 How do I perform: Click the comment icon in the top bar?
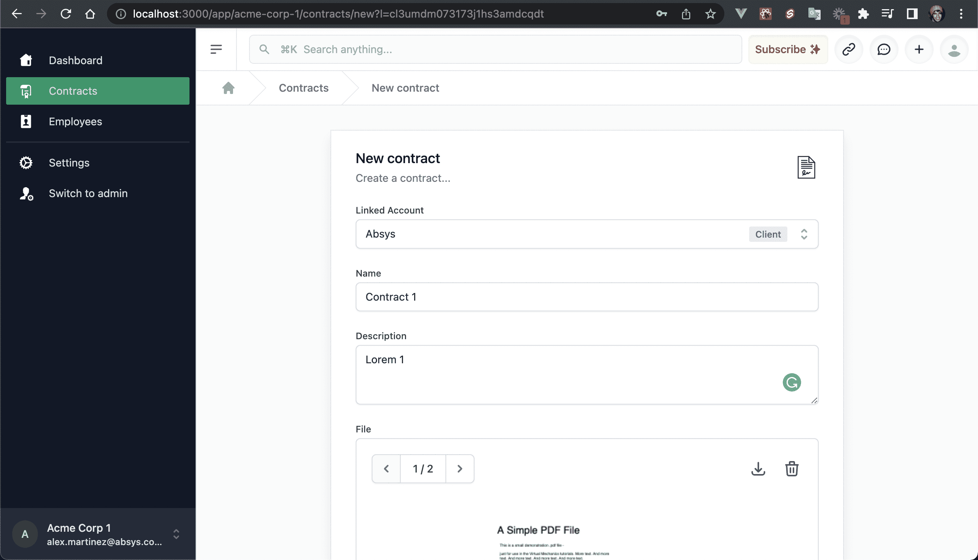[x=883, y=49]
